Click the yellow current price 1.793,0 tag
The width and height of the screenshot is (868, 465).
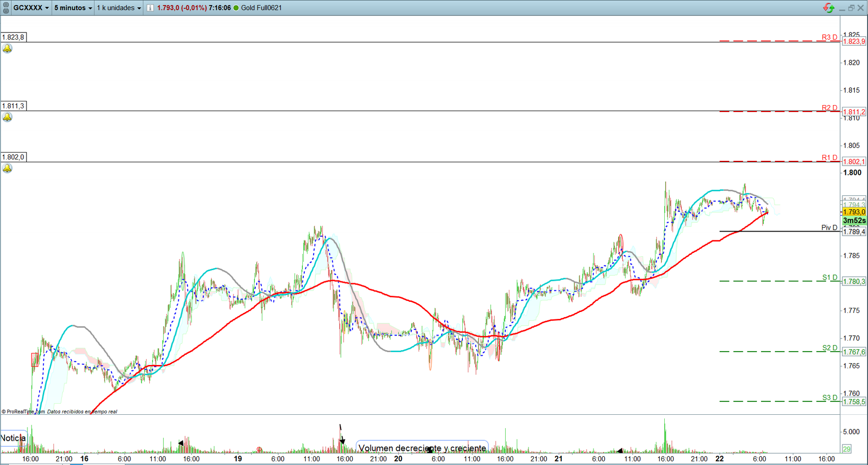(x=854, y=212)
